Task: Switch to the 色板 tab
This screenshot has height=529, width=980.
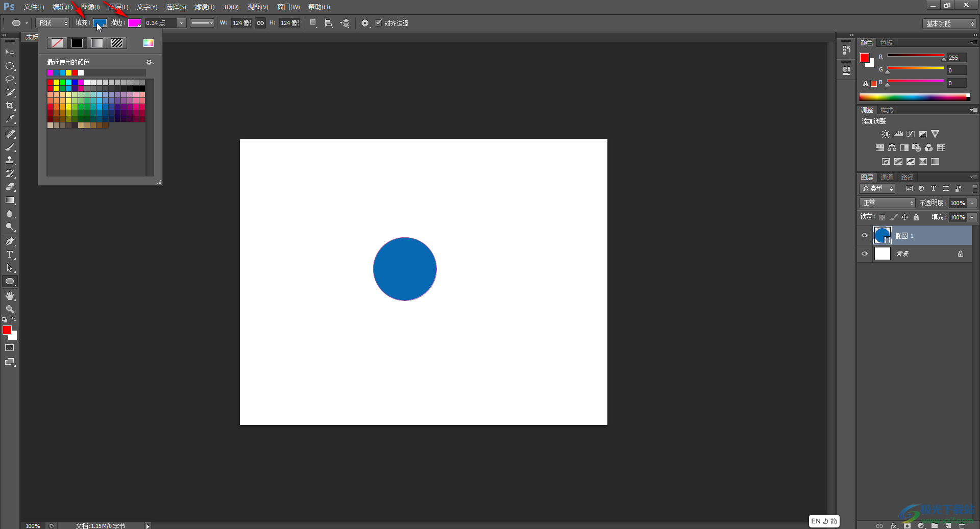Action: tap(887, 43)
